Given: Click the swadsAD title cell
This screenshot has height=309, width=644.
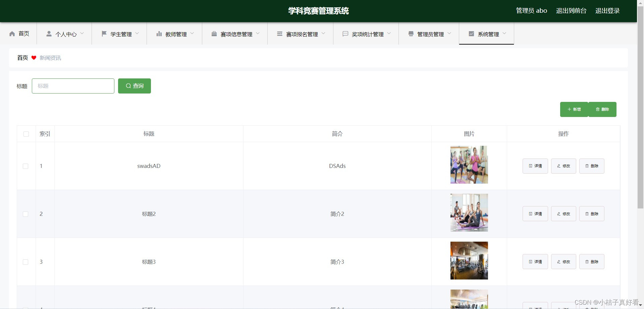Looking at the screenshot, I should click(x=149, y=166).
